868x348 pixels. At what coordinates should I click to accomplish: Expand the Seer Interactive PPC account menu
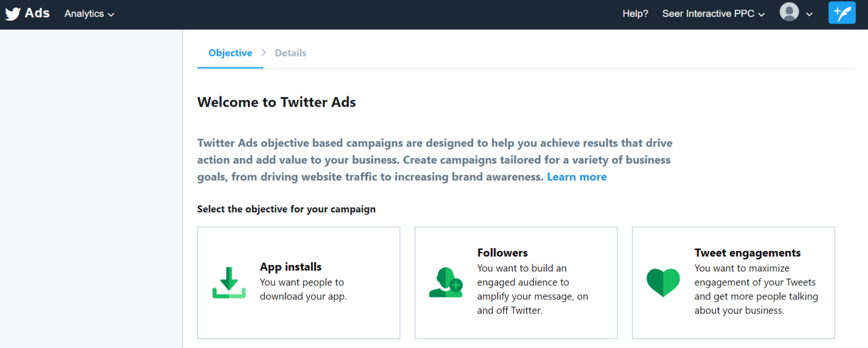click(x=714, y=14)
